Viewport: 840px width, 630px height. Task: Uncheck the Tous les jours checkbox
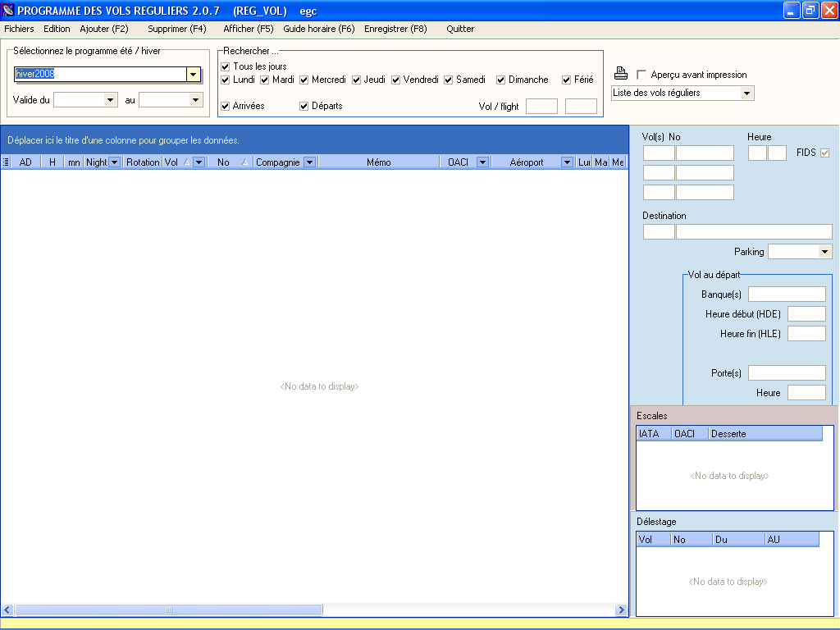pos(226,66)
